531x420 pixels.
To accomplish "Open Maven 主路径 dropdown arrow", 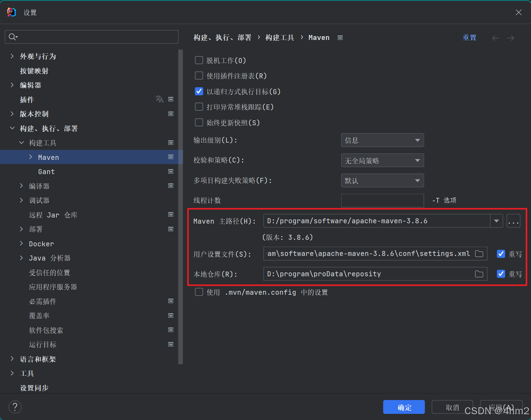I will [x=496, y=221].
